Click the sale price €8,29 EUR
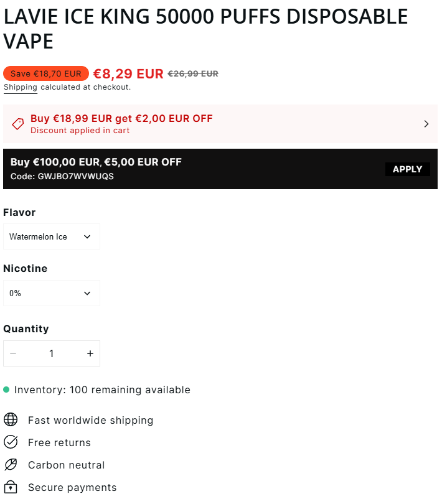Viewport: 442px width, 504px height. tap(128, 73)
